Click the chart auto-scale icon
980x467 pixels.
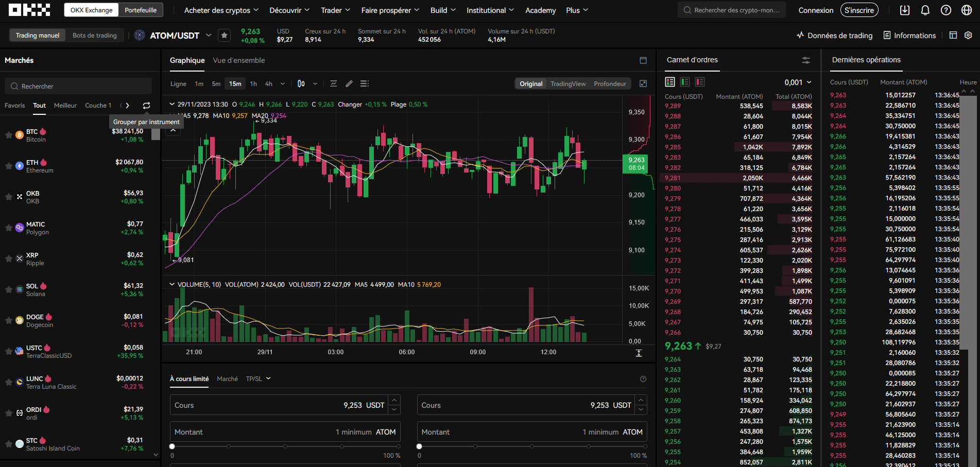[x=639, y=353]
